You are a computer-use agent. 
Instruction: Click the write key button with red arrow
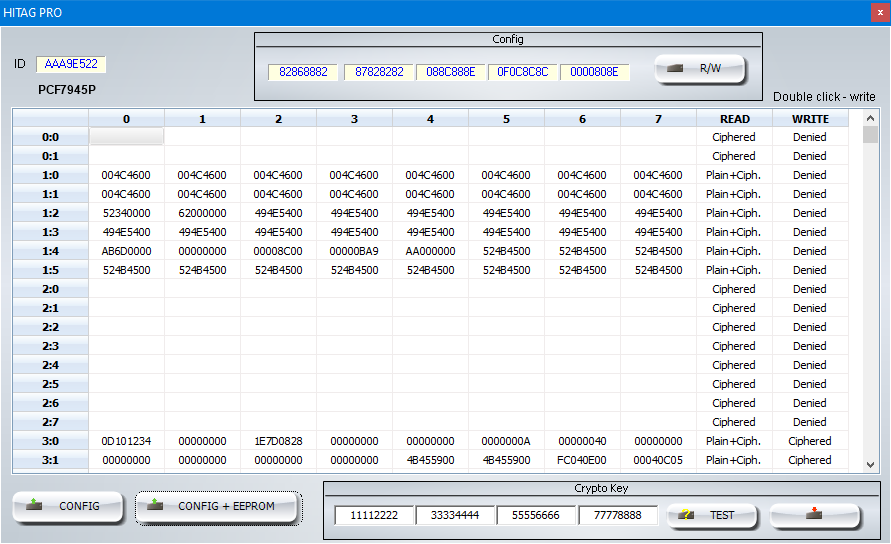[815, 516]
